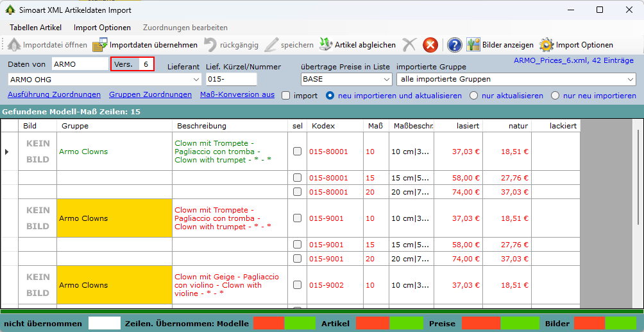The height and width of the screenshot is (332, 644).
Task: Click the Gruppen Zuordnungen link
Action: 150,95
